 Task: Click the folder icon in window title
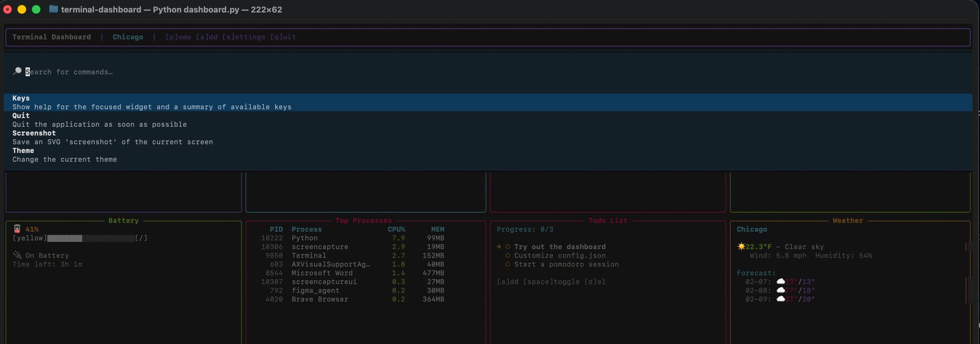pos(53,9)
